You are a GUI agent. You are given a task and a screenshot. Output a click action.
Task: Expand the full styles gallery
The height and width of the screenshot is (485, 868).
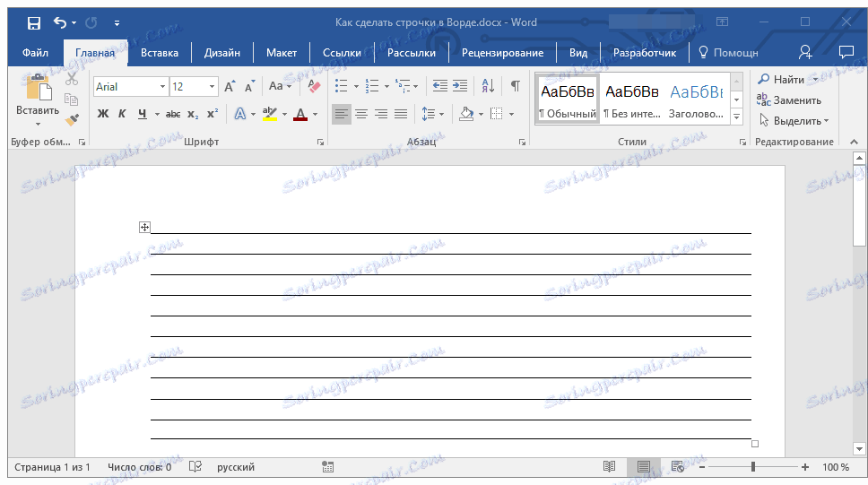(x=737, y=117)
